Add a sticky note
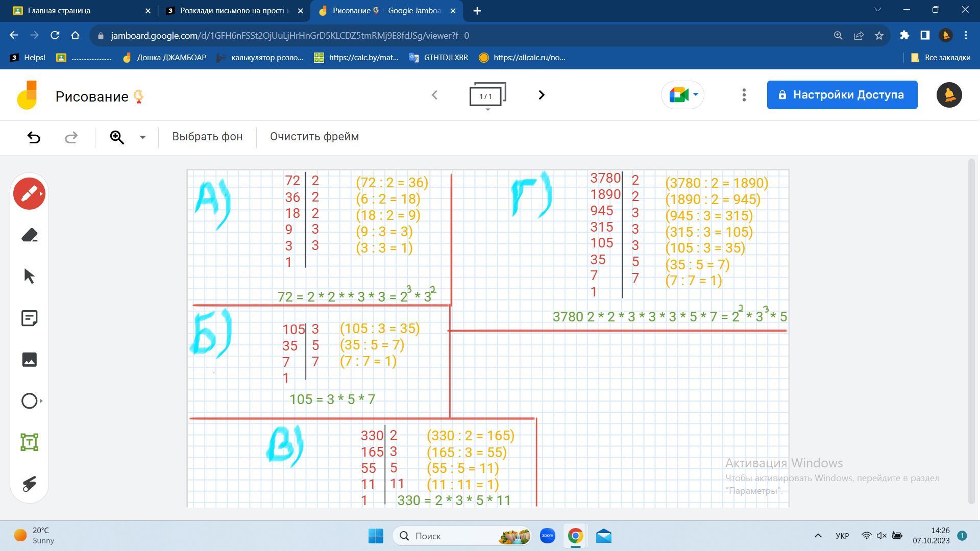Screen dimensions: 980x551 click(x=29, y=318)
